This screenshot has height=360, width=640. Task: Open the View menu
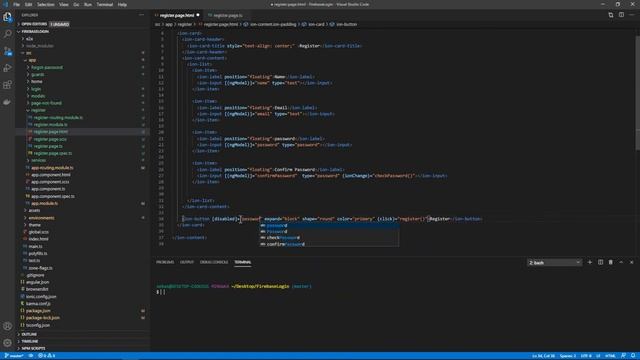point(64,4)
